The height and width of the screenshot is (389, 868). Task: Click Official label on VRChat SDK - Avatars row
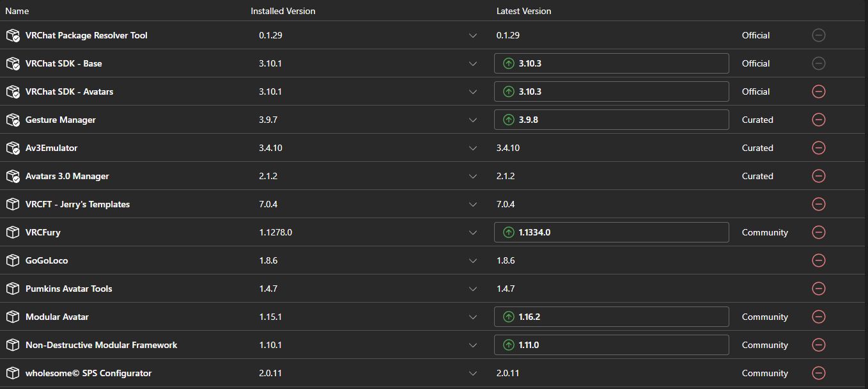pos(756,91)
